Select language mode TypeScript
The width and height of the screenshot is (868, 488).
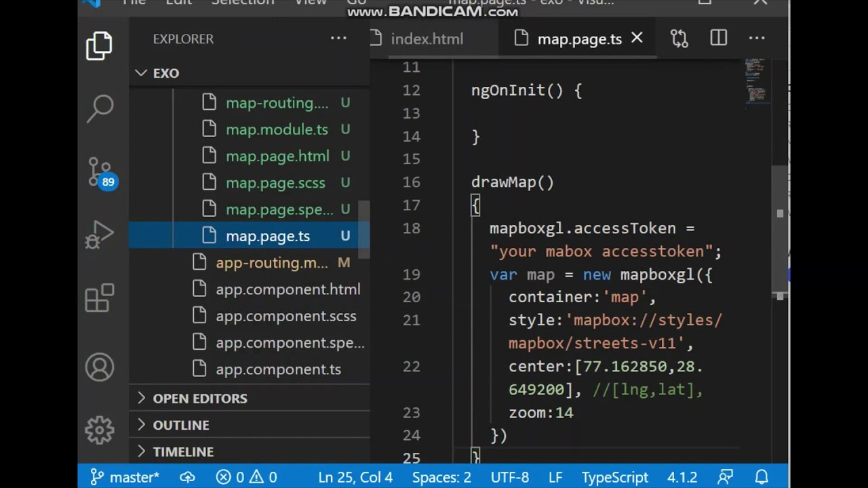click(x=615, y=477)
